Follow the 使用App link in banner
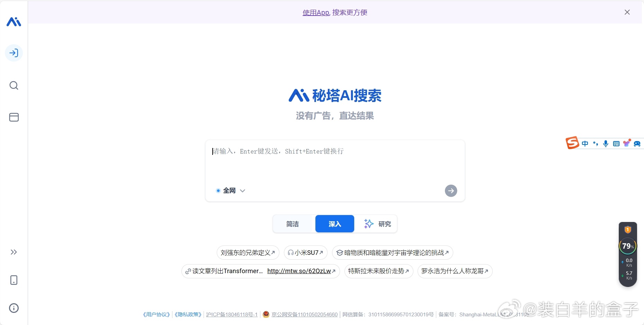The width and height of the screenshot is (644, 325). click(x=316, y=12)
